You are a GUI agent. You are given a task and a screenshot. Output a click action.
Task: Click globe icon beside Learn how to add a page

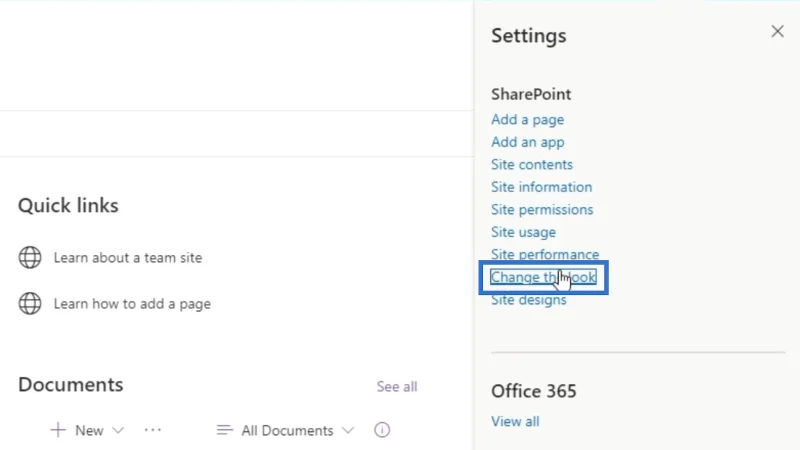pos(30,303)
